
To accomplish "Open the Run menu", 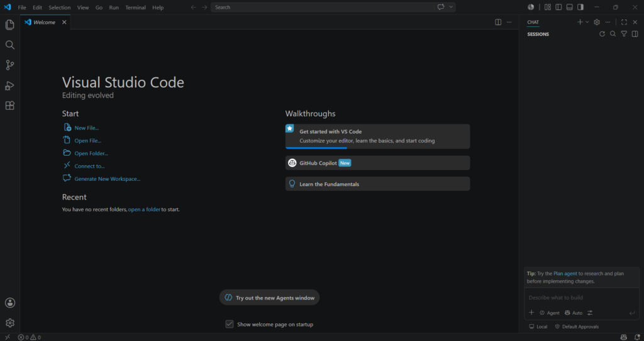I will pos(114,8).
